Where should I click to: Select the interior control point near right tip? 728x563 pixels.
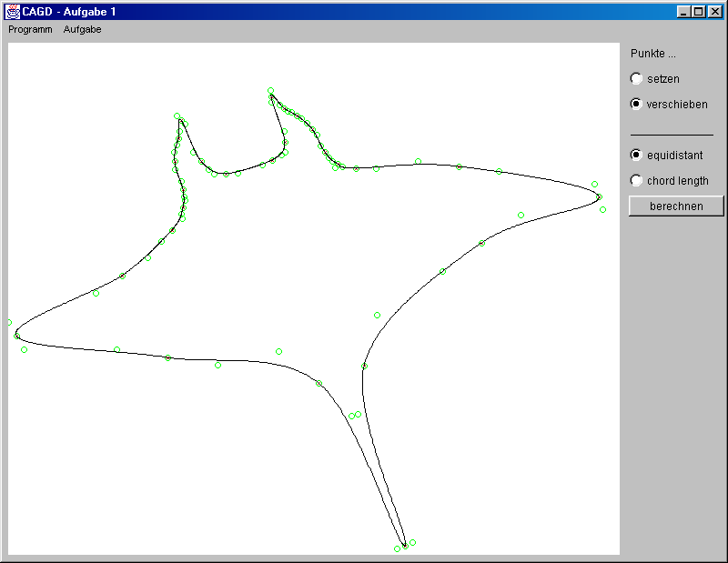521,216
